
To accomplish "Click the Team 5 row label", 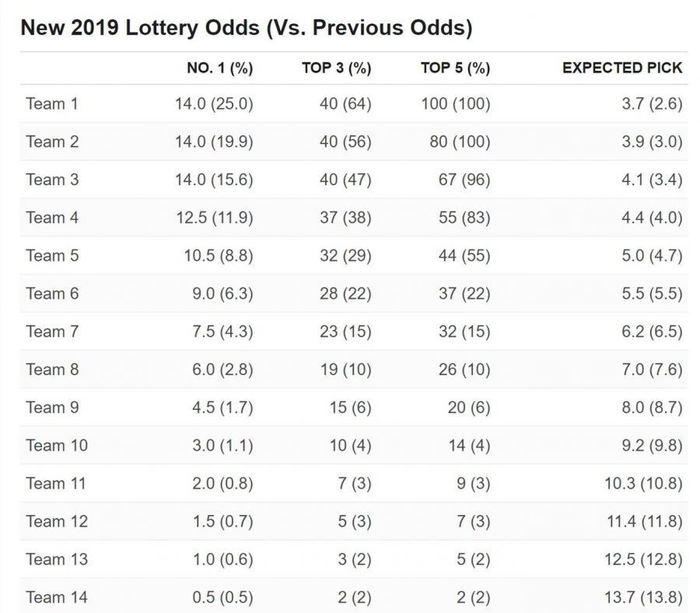I will pyautogui.click(x=52, y=256).
